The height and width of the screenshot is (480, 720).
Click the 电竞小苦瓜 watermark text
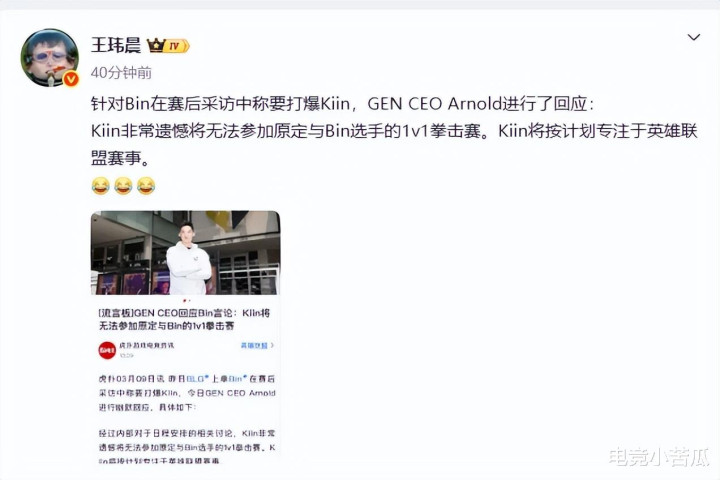click(x=659, y=457)
